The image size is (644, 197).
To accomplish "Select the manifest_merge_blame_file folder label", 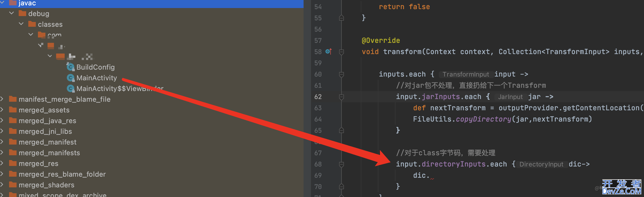I will point(64,99).
